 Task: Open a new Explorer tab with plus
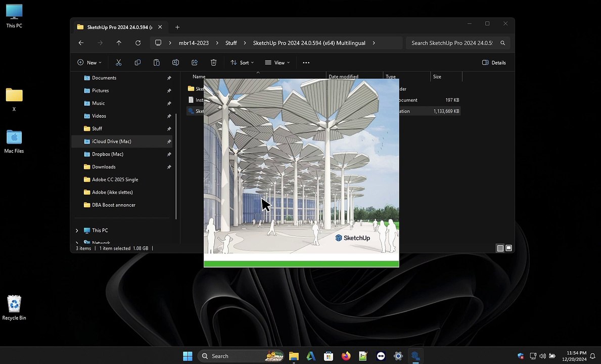177,27
